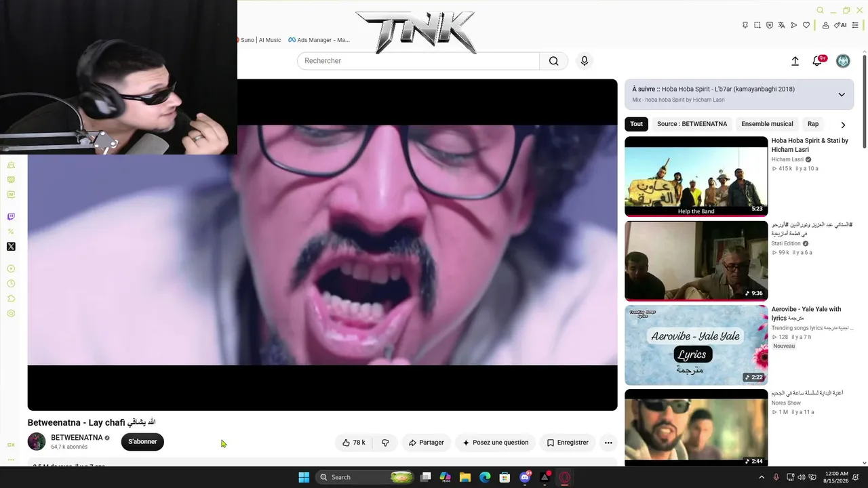Open the ad blocker shield icon
Screen dimensions: 868x488
(x=770, y=25)
